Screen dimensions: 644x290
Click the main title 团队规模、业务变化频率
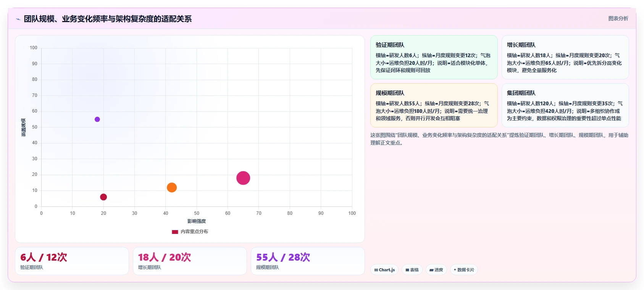pos(108,19)
